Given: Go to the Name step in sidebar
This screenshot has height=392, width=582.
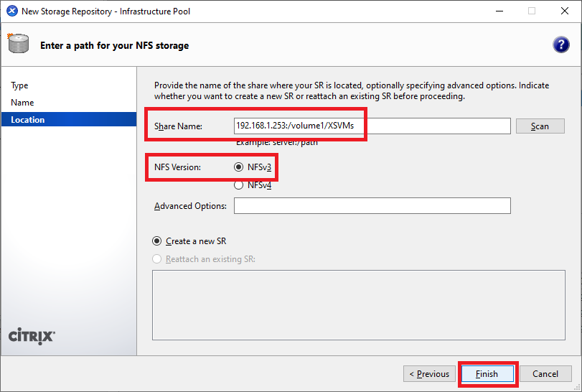Looking at the screenshot, I should click(x=22, y=103).
